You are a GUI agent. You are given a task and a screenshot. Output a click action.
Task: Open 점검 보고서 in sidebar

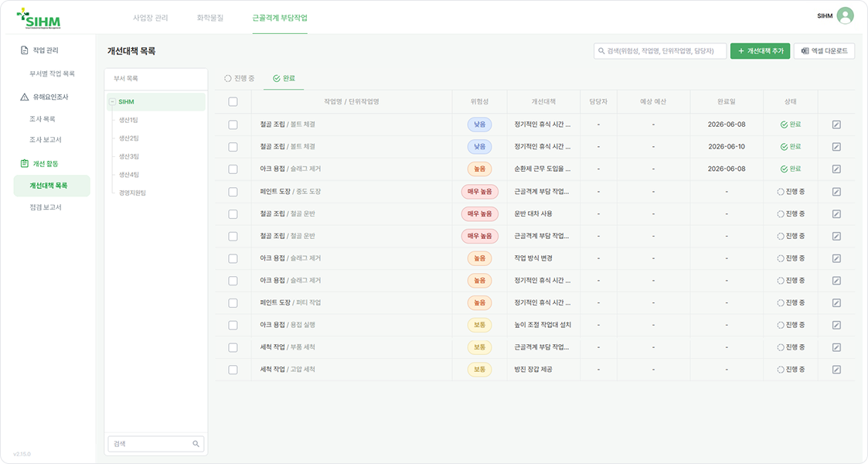(46, 207)
